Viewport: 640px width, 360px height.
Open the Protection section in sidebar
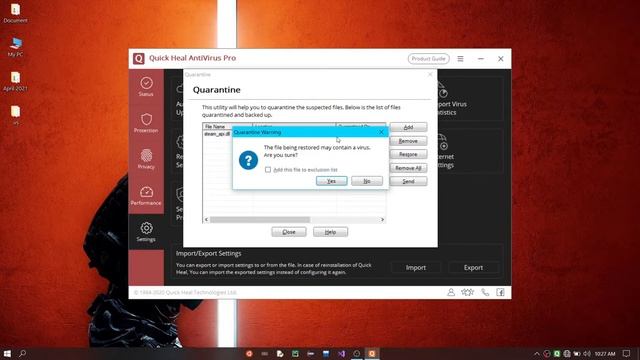pos(146,123)
